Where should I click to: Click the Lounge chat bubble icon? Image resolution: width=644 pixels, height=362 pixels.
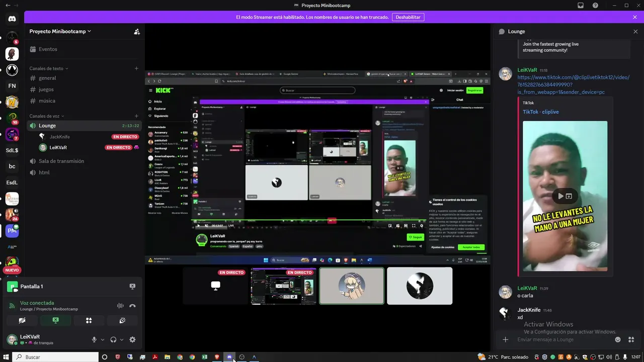[502, 31]
